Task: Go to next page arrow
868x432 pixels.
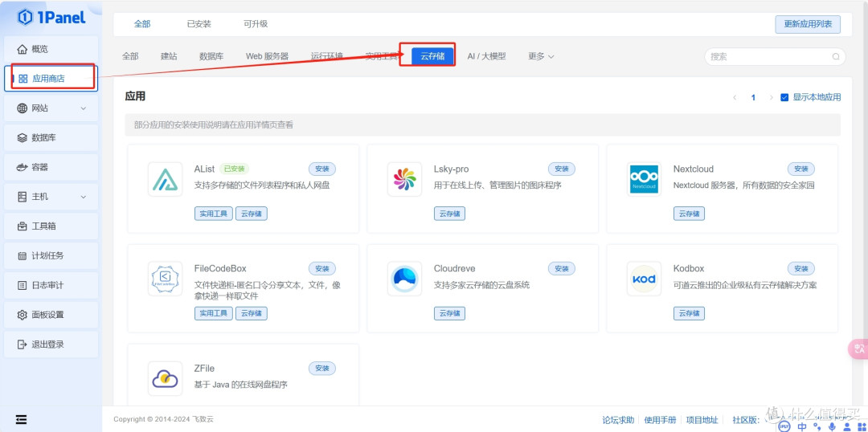Action: (x=771, y=97)
